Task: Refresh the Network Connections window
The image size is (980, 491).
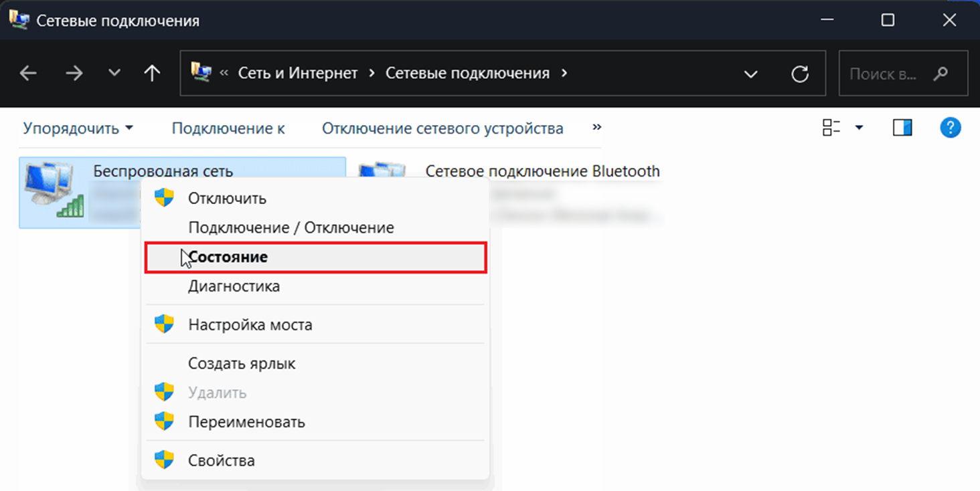Action: [800, 74]
